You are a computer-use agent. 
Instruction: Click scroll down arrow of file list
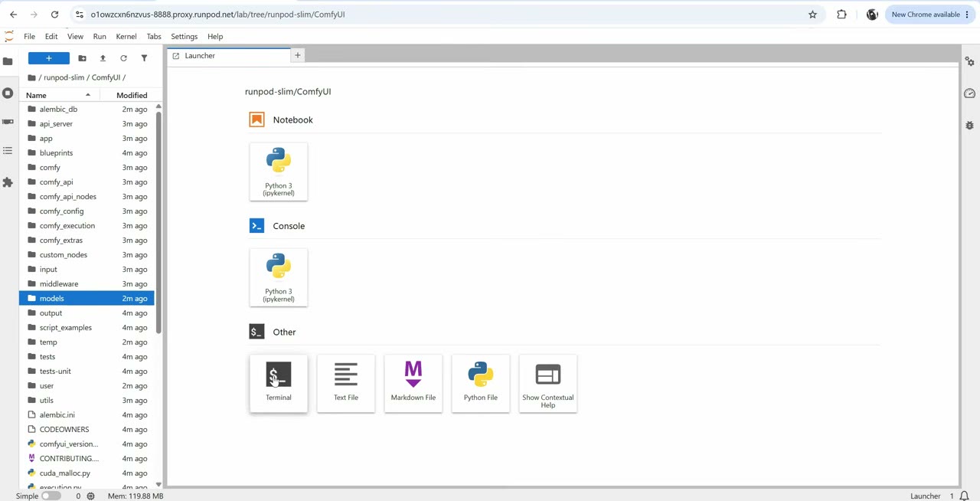click(x=158, y=484)
